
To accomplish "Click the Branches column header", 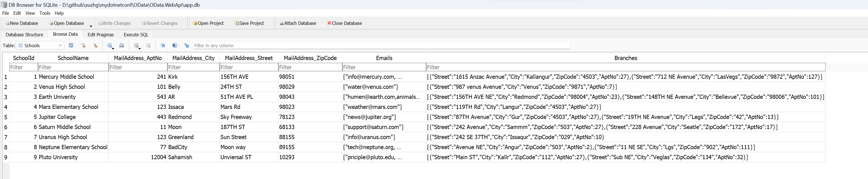I will point(626,58).
